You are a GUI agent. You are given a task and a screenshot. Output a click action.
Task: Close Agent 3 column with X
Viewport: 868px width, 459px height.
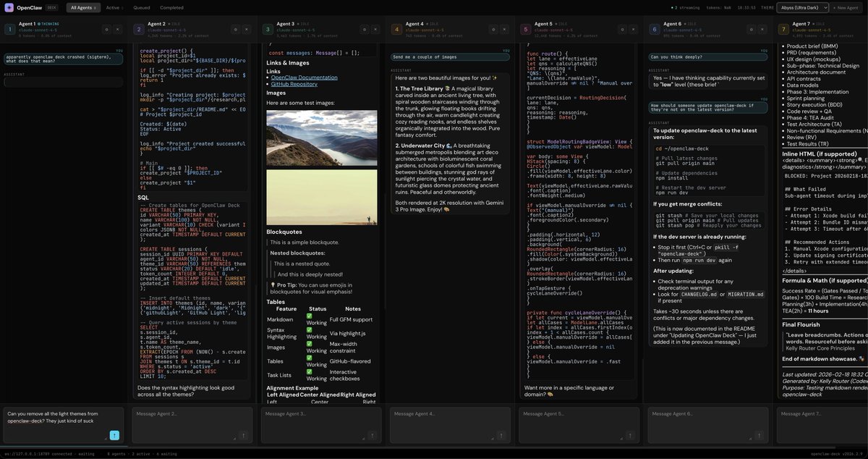tap(376, 30)
